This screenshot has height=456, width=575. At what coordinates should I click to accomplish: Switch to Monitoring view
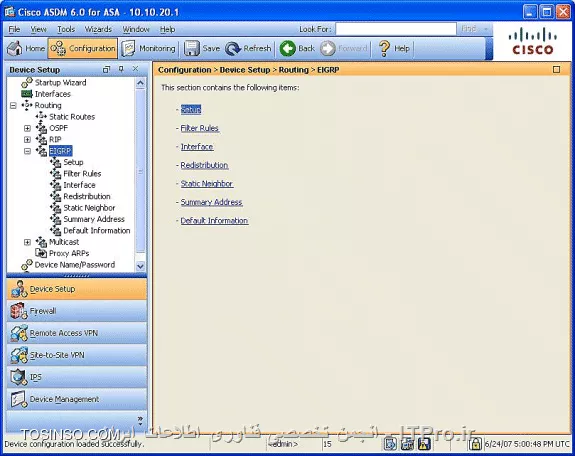[149, 48]
